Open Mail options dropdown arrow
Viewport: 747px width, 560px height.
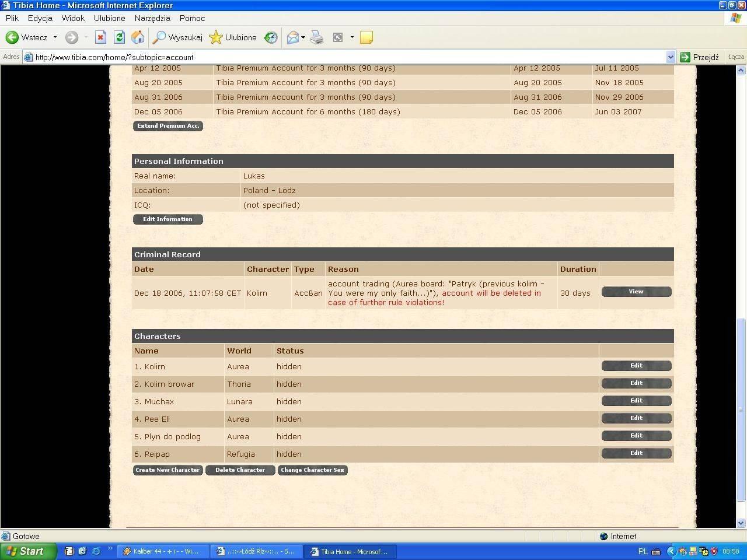[x=303, y=37]
